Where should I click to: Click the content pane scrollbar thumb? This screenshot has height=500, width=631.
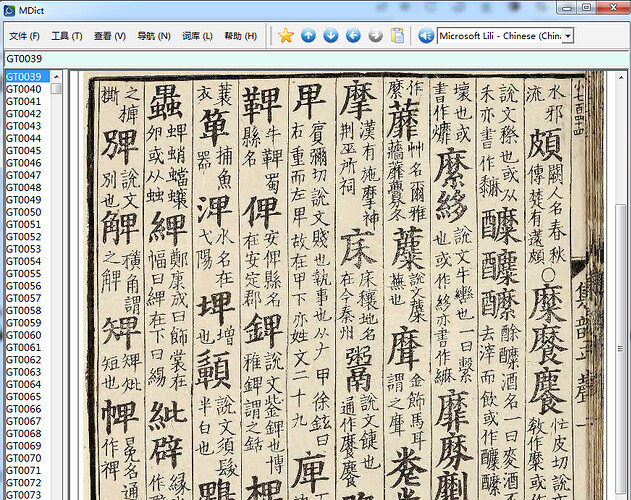621,349
